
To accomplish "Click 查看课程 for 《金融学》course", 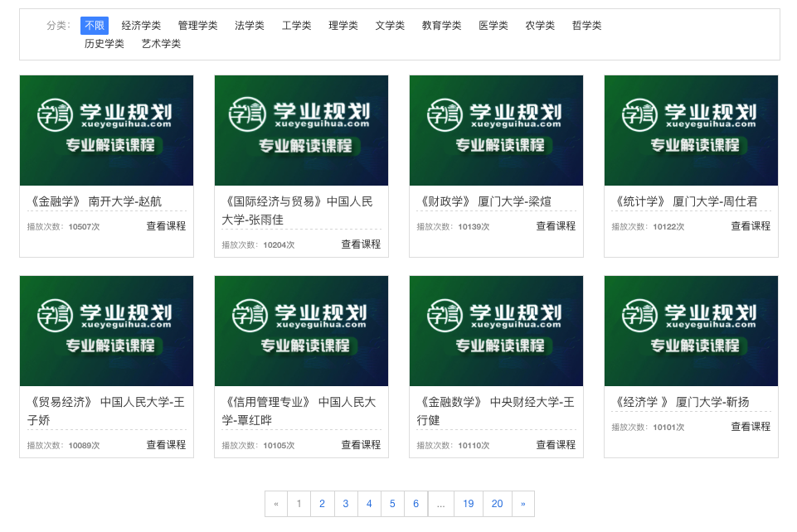I will 166,226.
